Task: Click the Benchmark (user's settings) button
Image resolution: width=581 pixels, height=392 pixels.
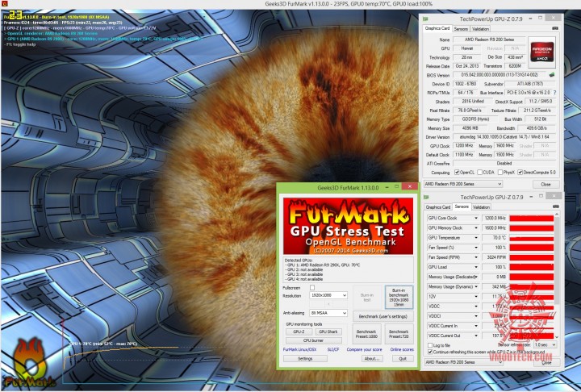Action: [x=383, y=316]
